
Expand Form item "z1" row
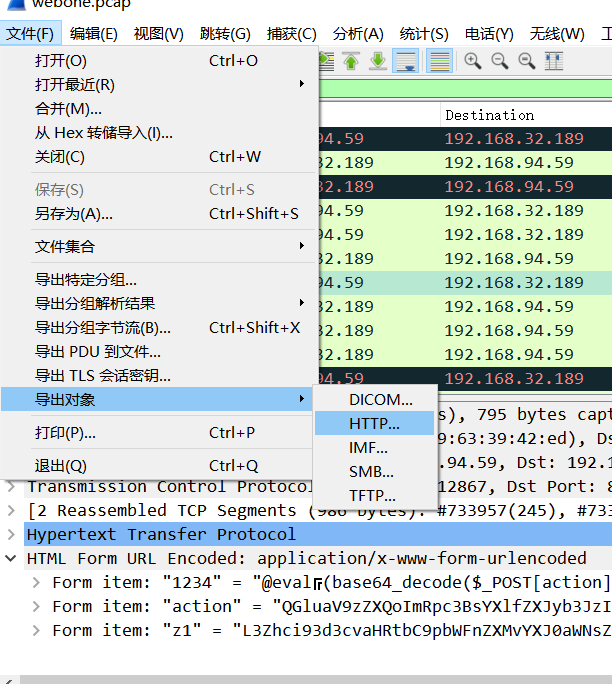coord(37,630)
